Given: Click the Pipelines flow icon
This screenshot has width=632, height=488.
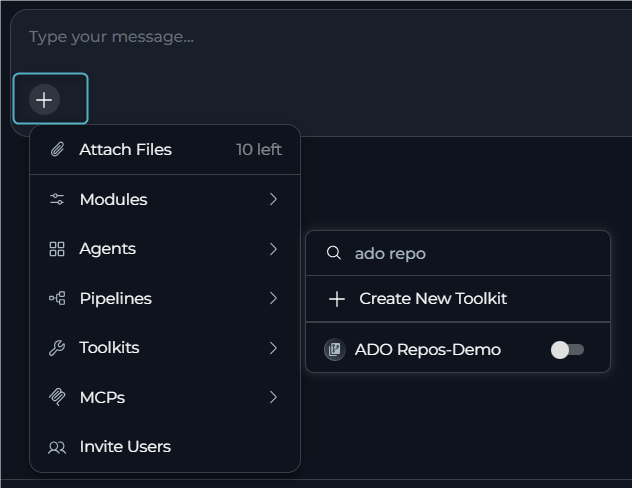Looking at the screenshot, I should [57, 298].
